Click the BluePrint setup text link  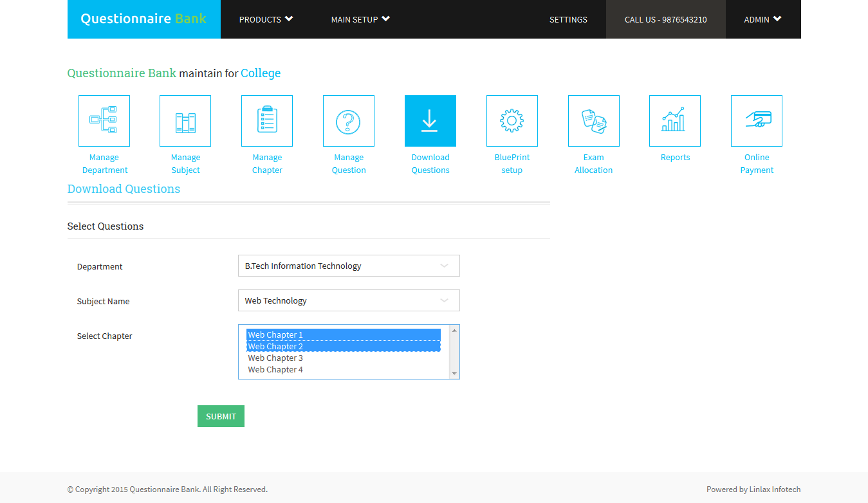coord(512,164)
